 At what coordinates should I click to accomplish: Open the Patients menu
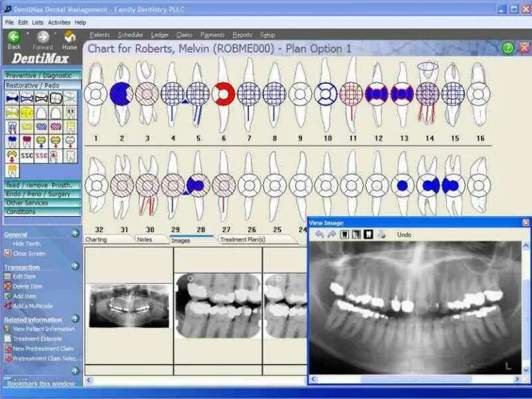[100, 35]
